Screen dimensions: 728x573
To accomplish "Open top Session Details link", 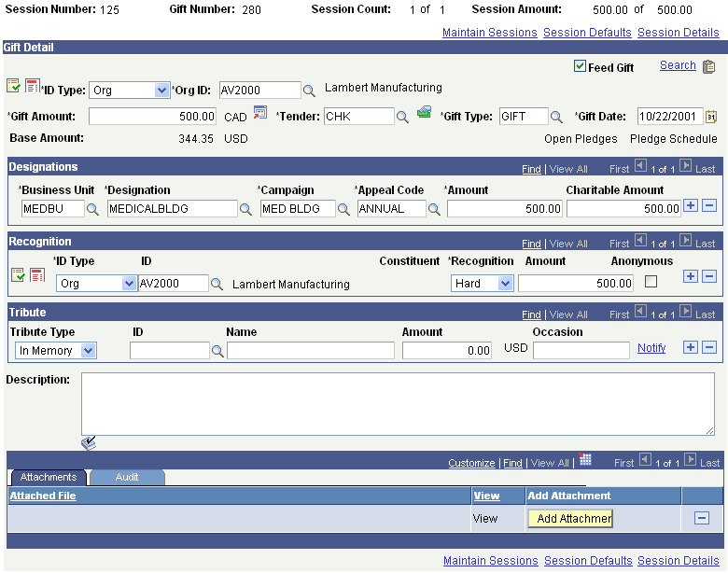I will click(x=678, y=33).
